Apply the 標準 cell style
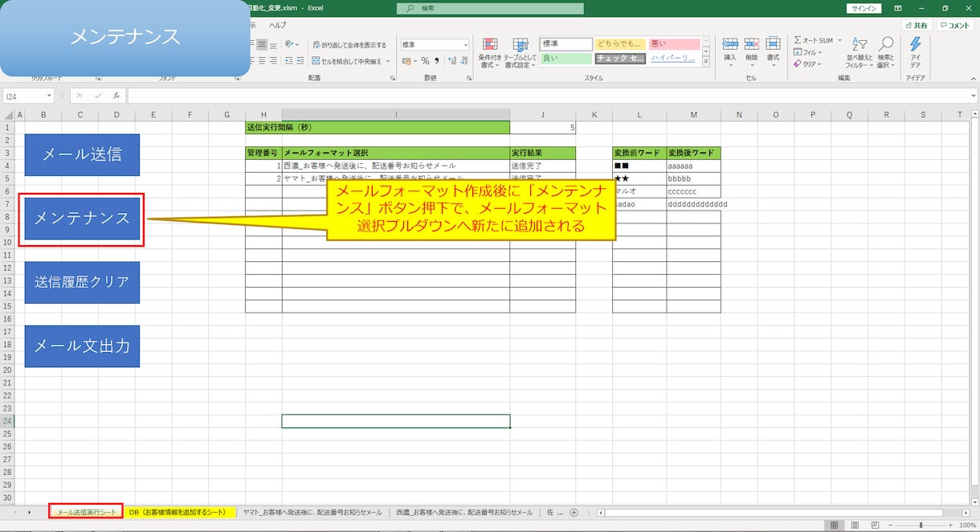 tap(566, 43)
